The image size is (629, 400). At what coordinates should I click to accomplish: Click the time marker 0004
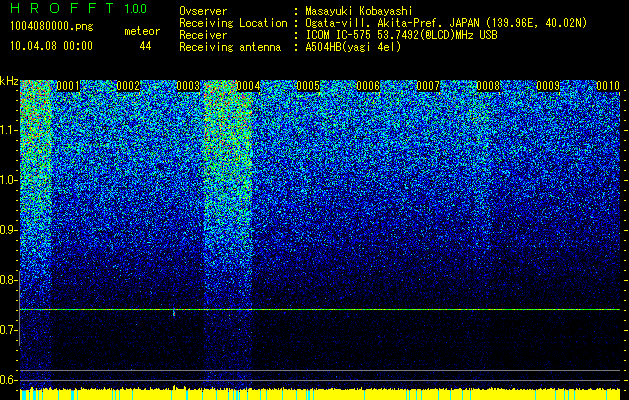tap(248, 86)
